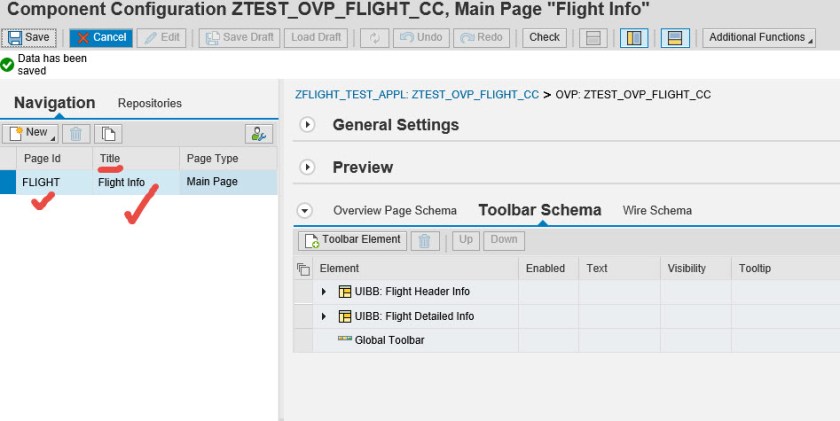
Task: Click the copy page icon in Navigation
Action: tap(107, 133)
